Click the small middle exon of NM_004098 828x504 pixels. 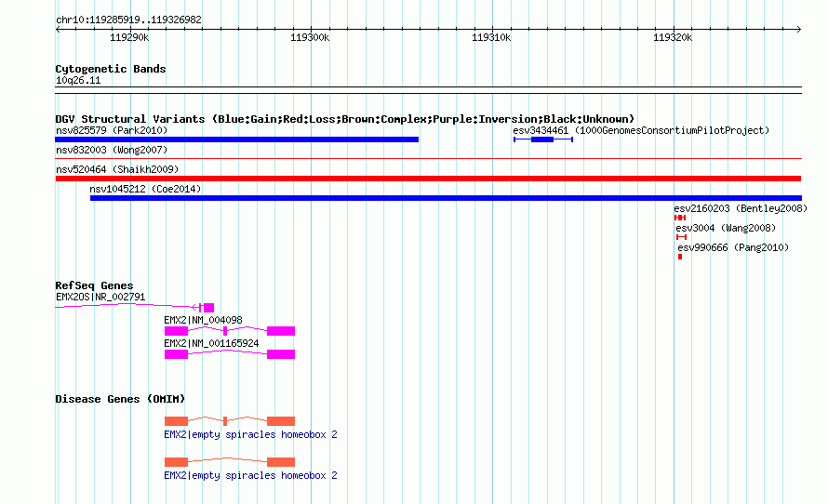coord(225,331)
